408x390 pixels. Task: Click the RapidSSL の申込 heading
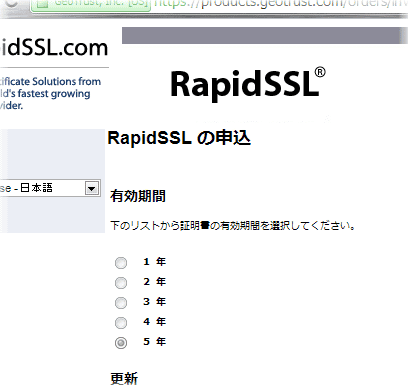click(x=179, y=138)
